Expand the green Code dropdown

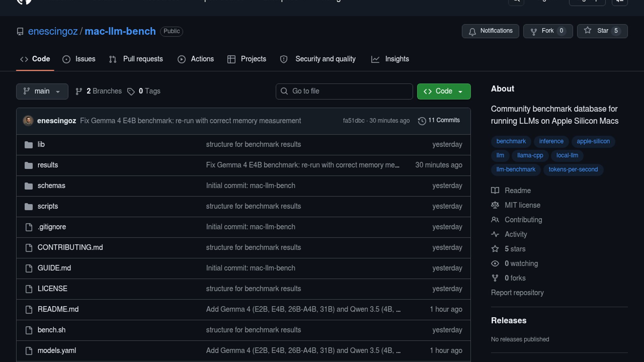[x=443, y=91]
